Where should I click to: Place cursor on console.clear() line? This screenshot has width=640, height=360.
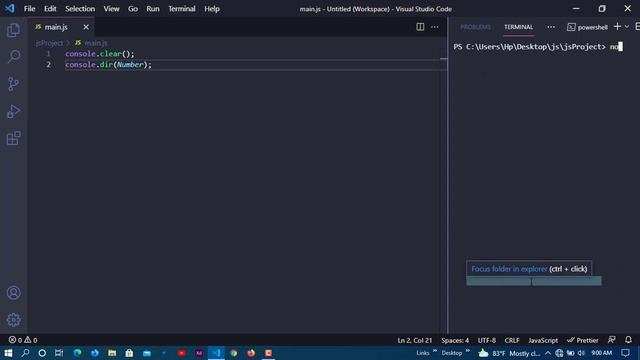tap(100, 54)
